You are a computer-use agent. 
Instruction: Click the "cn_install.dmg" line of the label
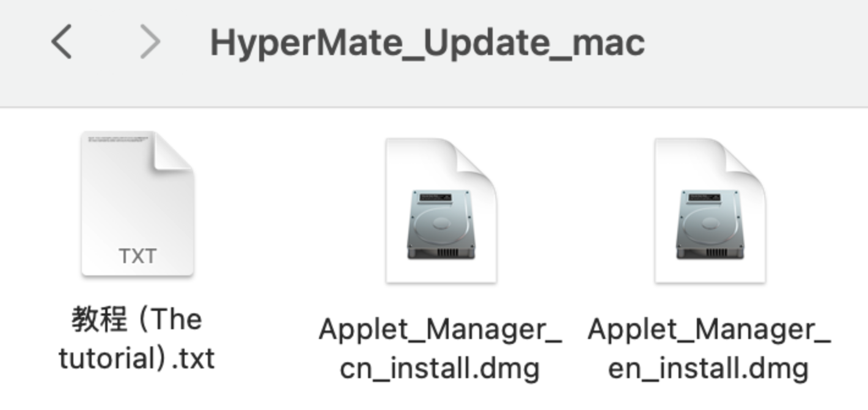click(440, 368)
